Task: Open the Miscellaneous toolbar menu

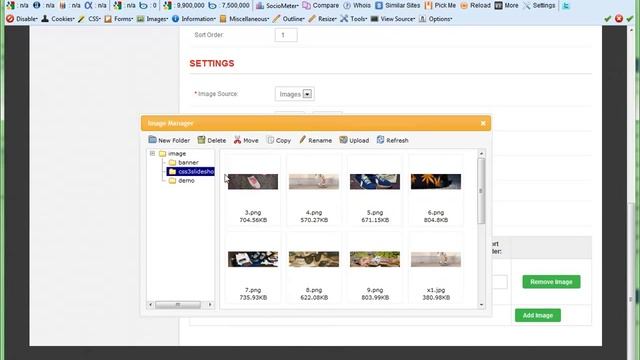Action: [244, 19]
